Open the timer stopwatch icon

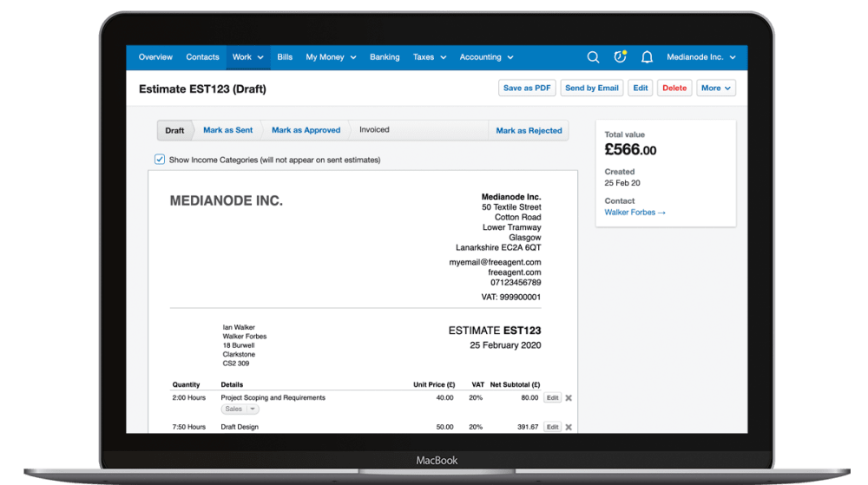click(620, 57)
